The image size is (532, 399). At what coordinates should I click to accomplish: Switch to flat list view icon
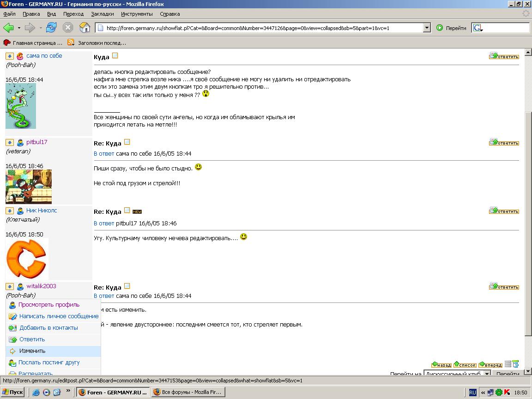click(x=508, y=364)
